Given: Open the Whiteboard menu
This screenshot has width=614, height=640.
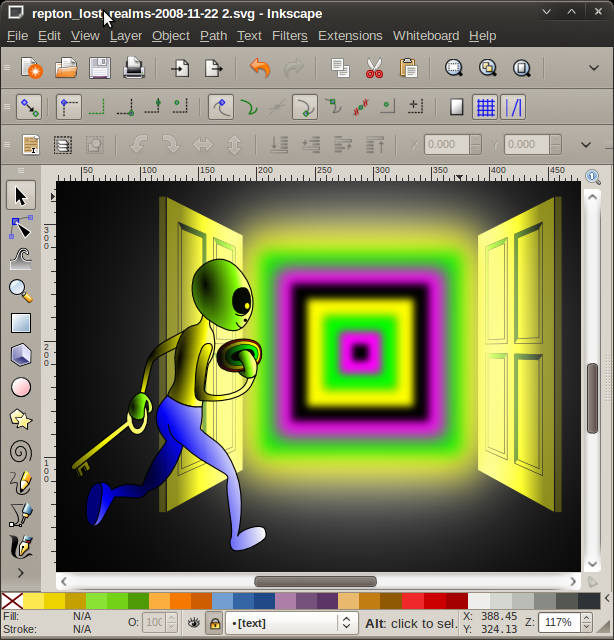Looking at the screenshot, I should coord(426,36).
